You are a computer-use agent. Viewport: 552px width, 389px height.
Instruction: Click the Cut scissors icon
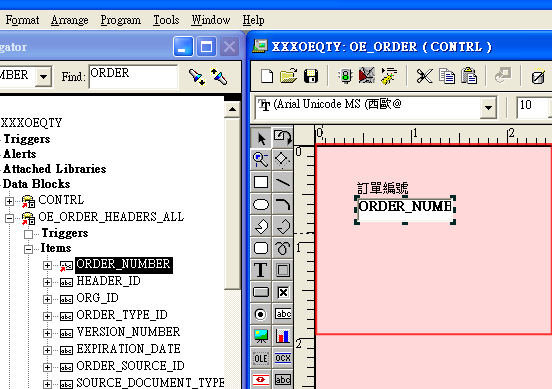click(x=424, y=76)
